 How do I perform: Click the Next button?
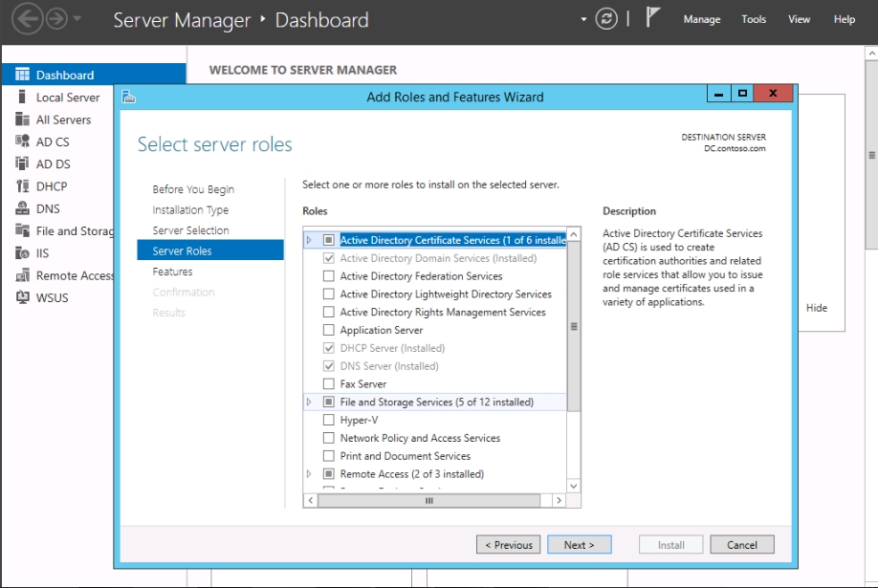pyautogui.click(x=579, y=545)
